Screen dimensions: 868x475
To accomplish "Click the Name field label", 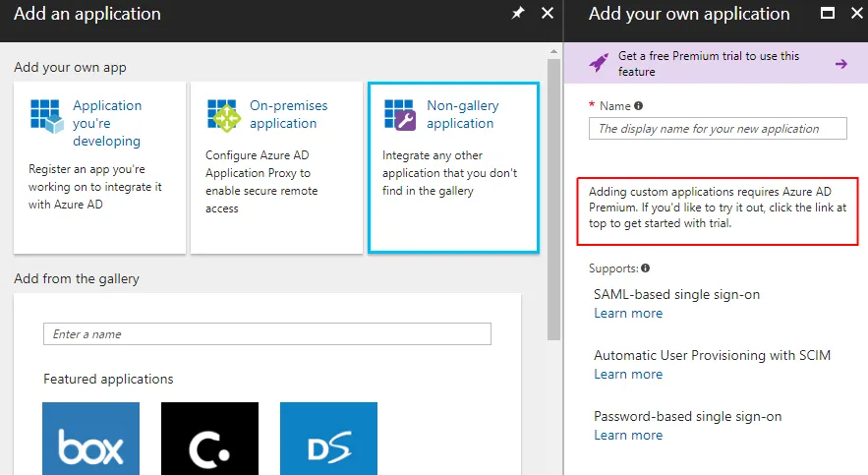I will (615, 106).
